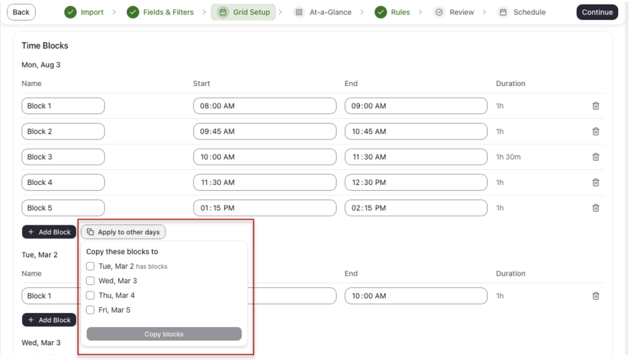The width and height of the screenshot is (631, 364).
Task: Edit the 10:00 AM end under Tue, Mar 2
Action: pyautogui.click(x=416, y=296)
